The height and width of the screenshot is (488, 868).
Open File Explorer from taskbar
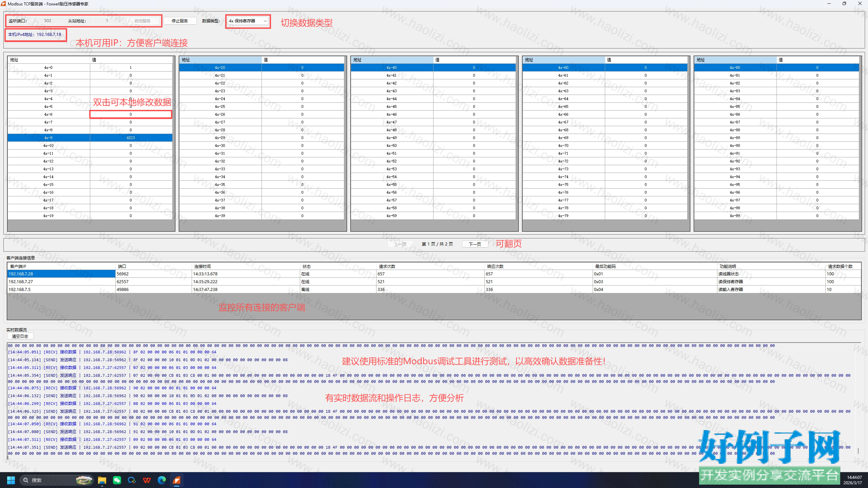click(102, 480)
